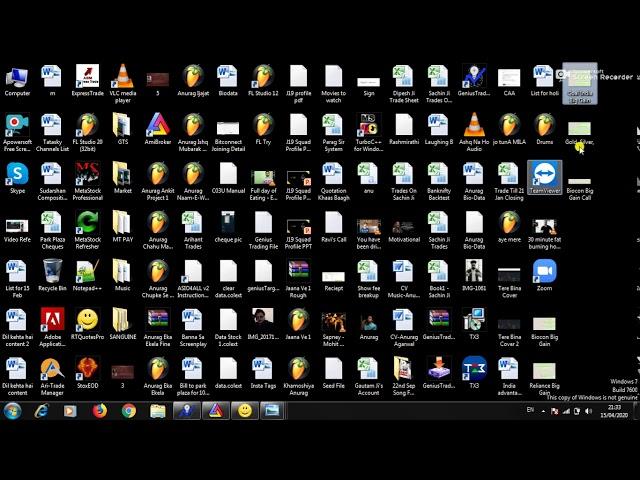
Task: Open the Skype desktop icon
Action: click(17, 178)
